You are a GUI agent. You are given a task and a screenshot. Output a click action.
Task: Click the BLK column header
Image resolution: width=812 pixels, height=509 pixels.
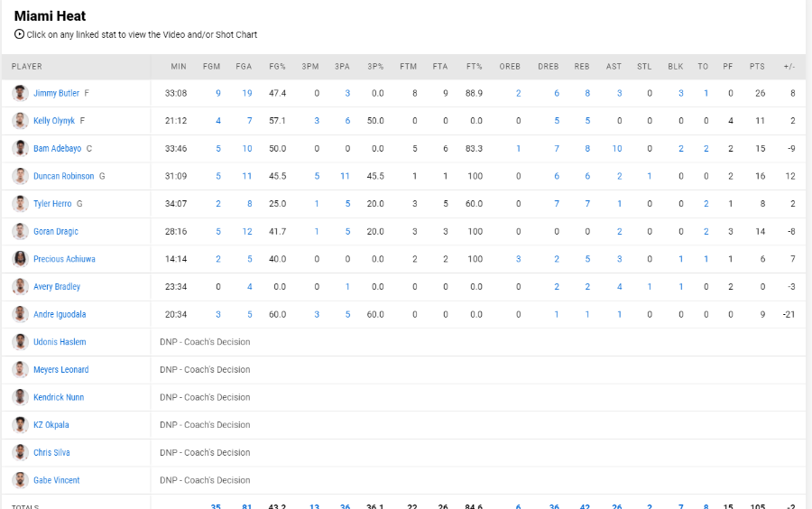(675, 66)
